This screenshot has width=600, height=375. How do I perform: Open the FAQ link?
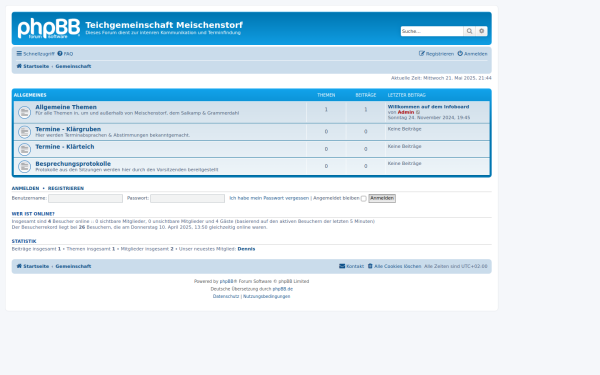point(65,54)
